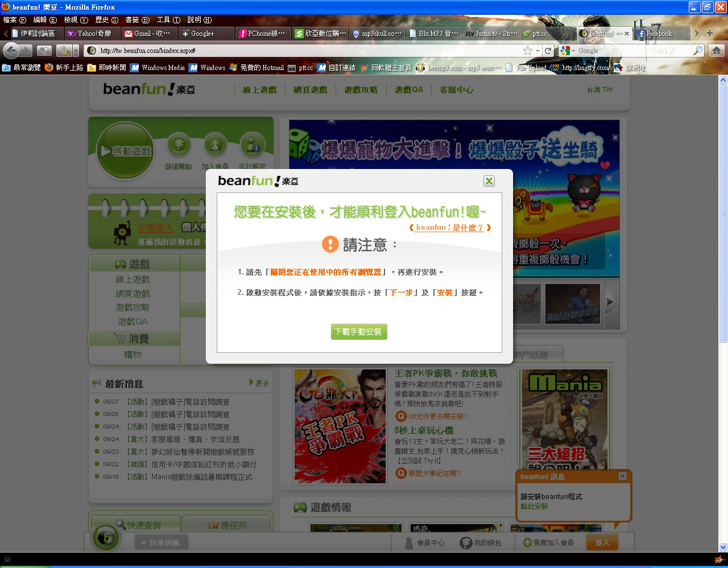Click the 台灣 TW region selector
This screenshot has width=728, height=568.
[600, 90]
